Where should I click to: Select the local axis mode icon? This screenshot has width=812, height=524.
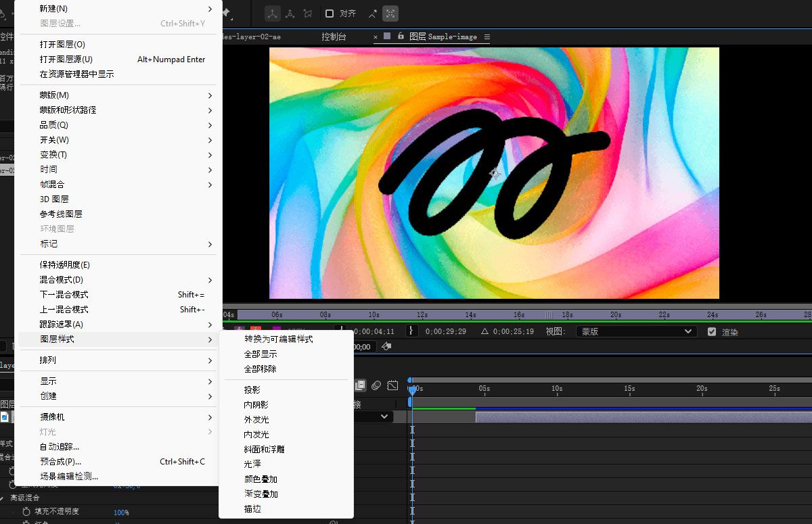271,14
